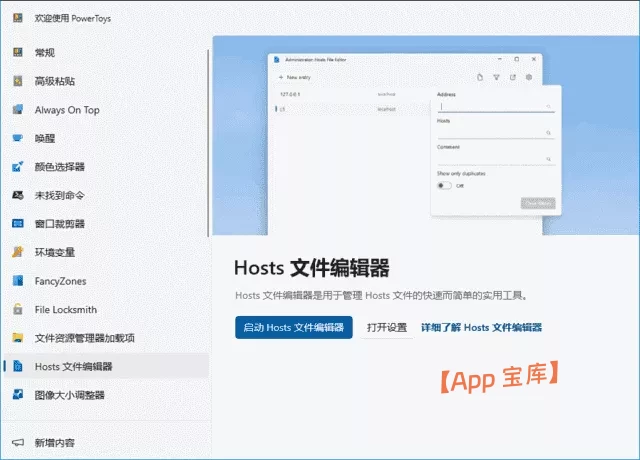Click the 打开设置 button
640x460 pixels.
point(387,327)
